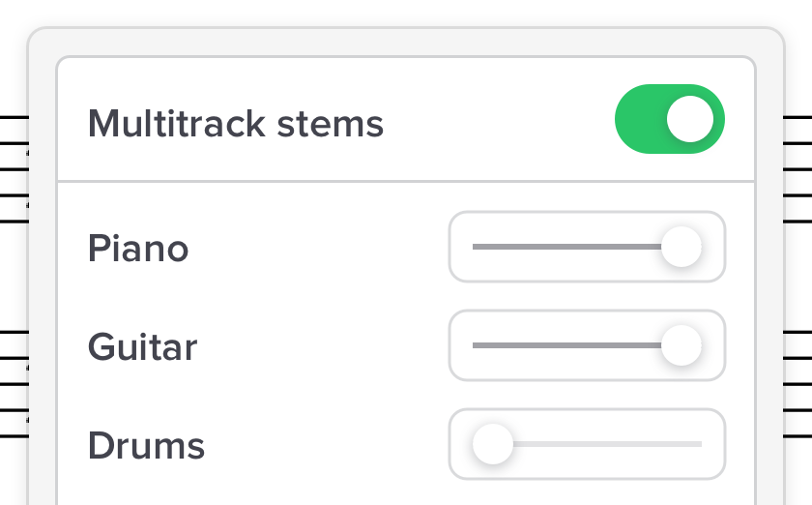Click the right end of Drums slider track
This screenshot has height=505, width=812.
[x=699, y=444]
